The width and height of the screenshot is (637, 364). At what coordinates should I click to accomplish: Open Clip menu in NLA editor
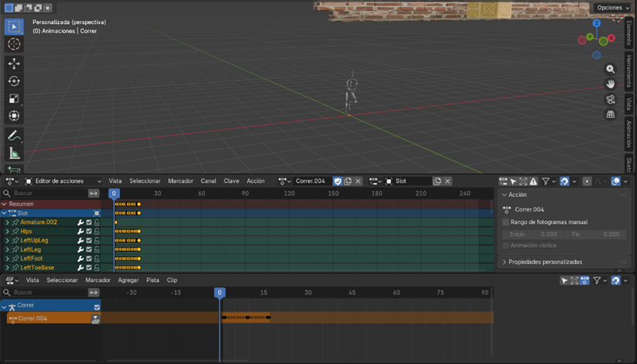point(172,280)
